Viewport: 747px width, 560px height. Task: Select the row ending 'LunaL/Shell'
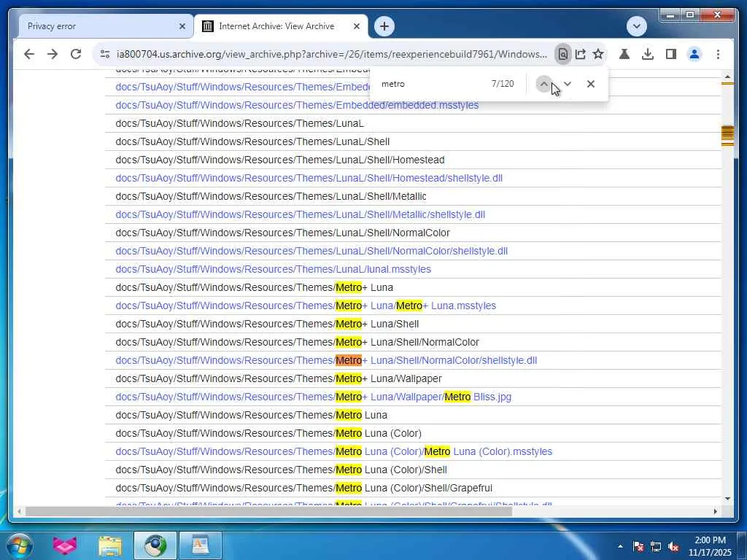[x=413, y=142]
